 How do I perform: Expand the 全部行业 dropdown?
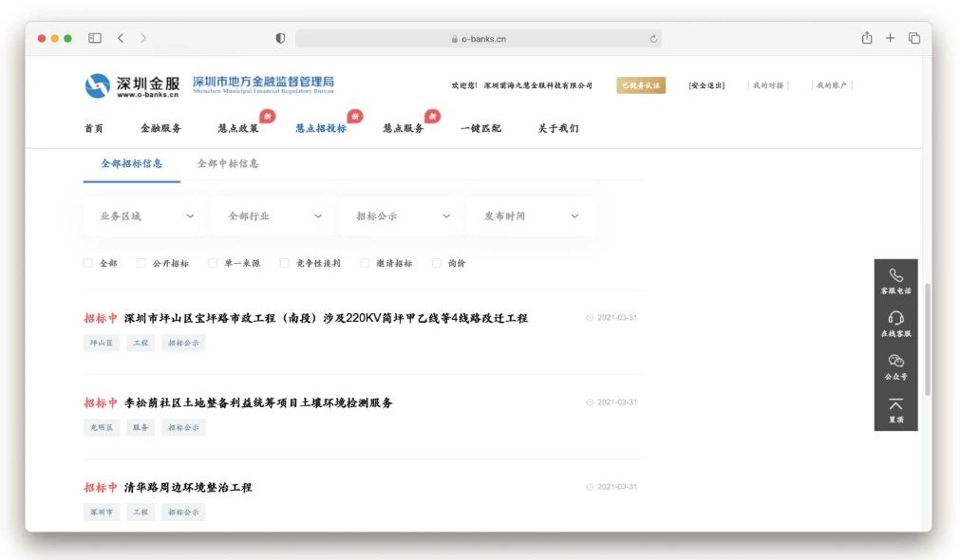(x=271, y=216)
